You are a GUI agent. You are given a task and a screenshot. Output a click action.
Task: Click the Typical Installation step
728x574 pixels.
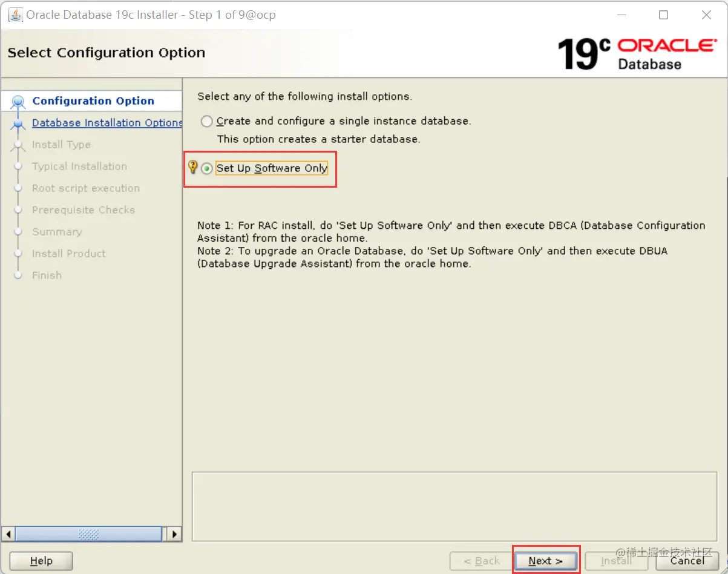(79, 167)
